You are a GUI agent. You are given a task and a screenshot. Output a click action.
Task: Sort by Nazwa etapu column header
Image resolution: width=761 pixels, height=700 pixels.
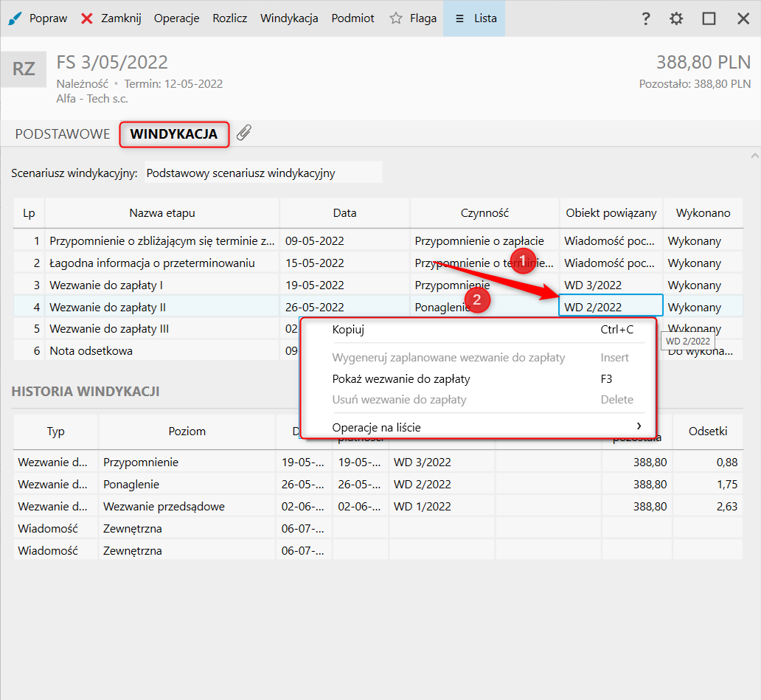[162, 213]
